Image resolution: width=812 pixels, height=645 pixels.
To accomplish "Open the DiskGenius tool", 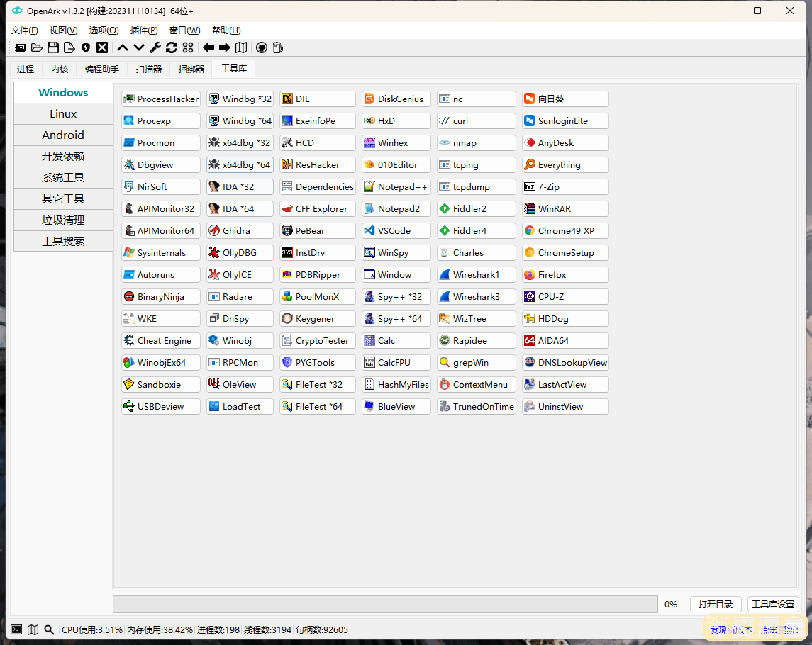I will click(x=396, y=99).
